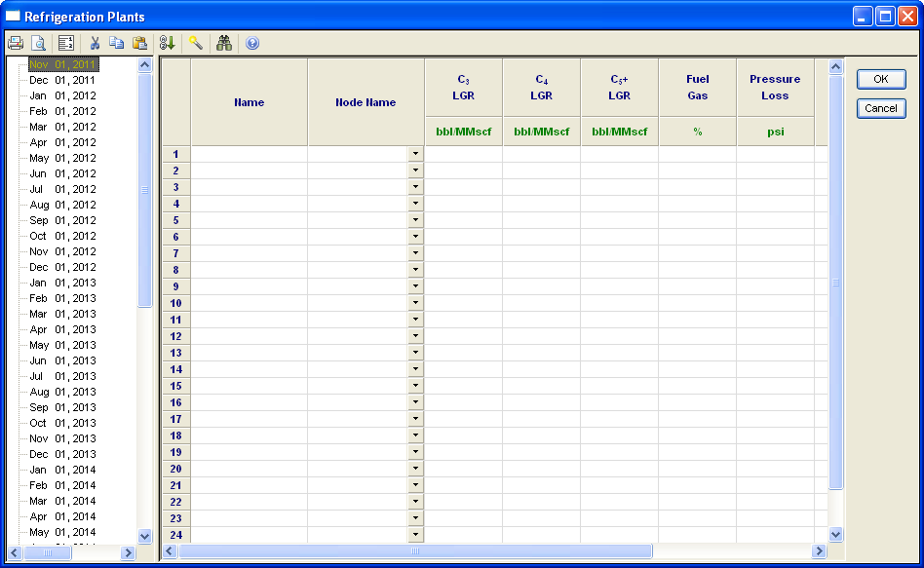Open Help with the question mark icon
This screenshot has height=568, width=924.
252,43
